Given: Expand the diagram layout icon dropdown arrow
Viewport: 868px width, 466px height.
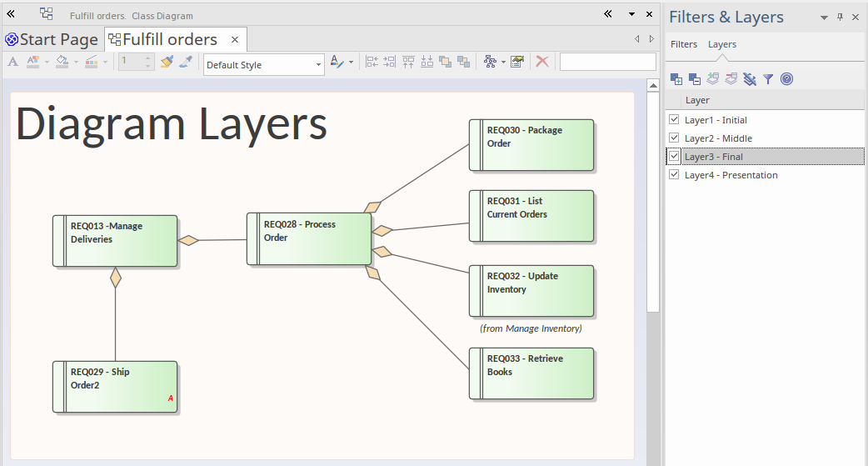Looking at the screenshot, I should coord(503,63).
